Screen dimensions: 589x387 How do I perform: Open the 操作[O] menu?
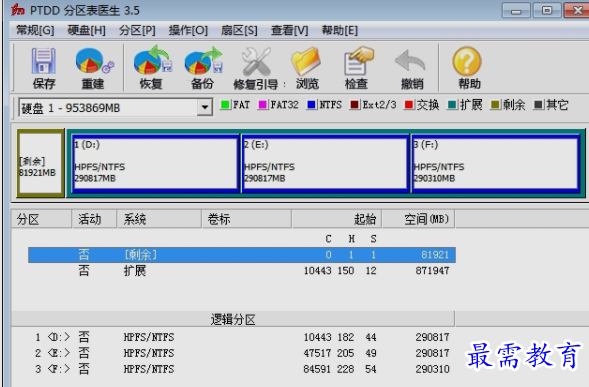tap(188, 30)
